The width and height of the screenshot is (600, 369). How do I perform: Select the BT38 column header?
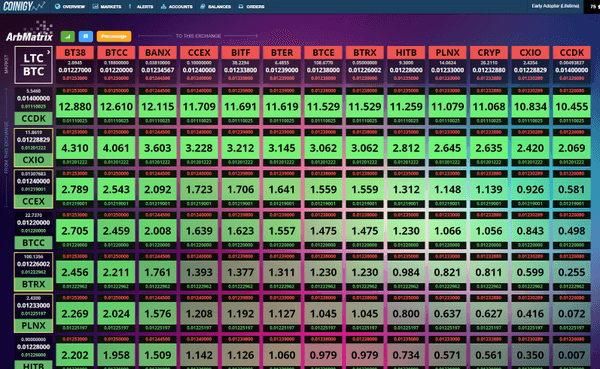click(x=75, y=52)
